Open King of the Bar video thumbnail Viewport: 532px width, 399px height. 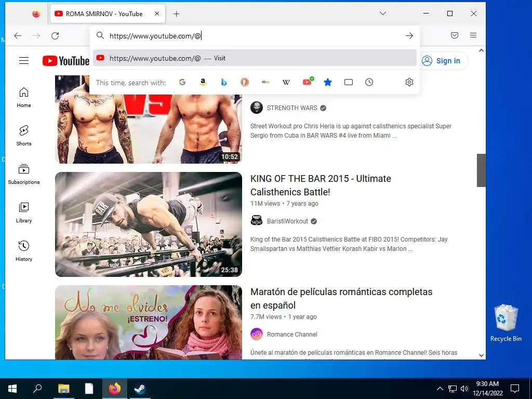pyautogui.click(x=149, y=224)
